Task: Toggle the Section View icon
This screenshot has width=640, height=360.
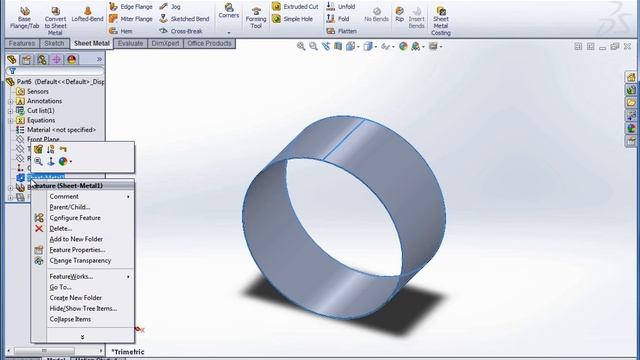Action: click(338, 47)
